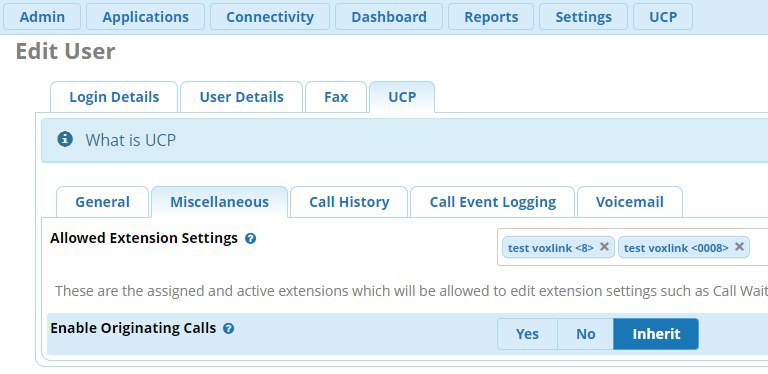768x374 pixels.
Task: Click the info icon beside What is UCP
Action: point(65,140)
